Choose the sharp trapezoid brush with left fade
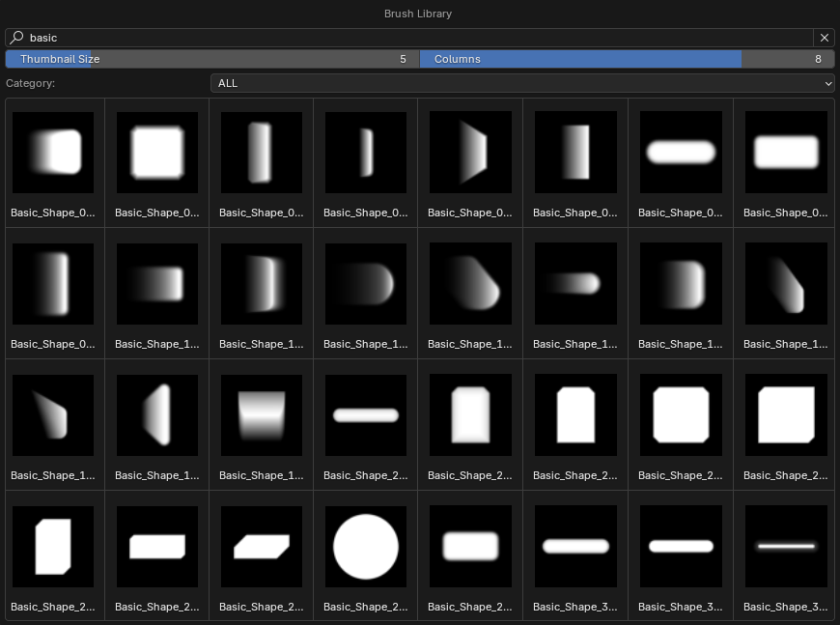Screen dimensions: 840x625 pyautogui.click(x=470, y=152)
